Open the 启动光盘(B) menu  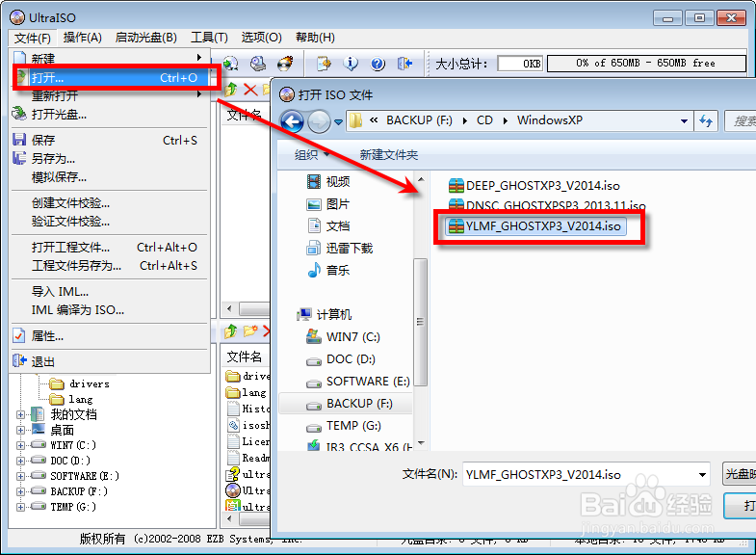(146, 38)
